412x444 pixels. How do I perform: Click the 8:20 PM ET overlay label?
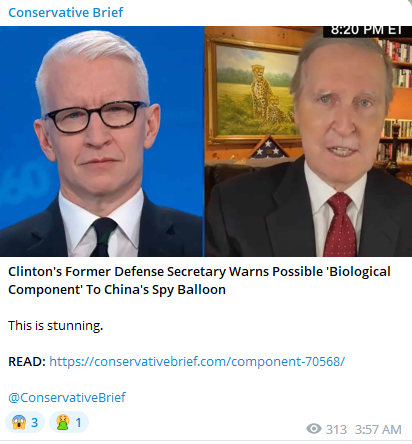(x=367, y=31)
